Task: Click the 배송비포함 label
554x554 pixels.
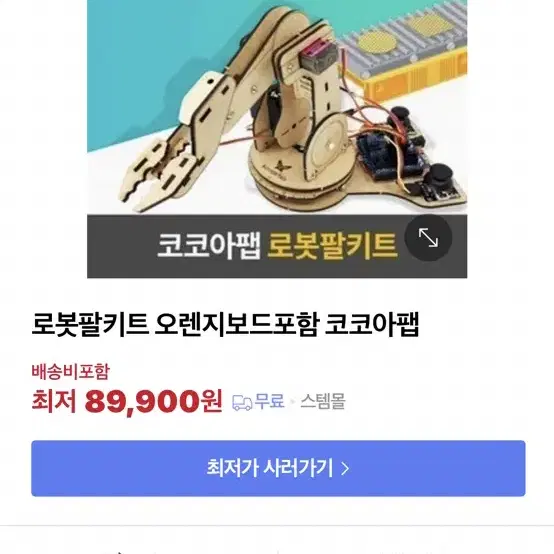Action: click(71, 372)
